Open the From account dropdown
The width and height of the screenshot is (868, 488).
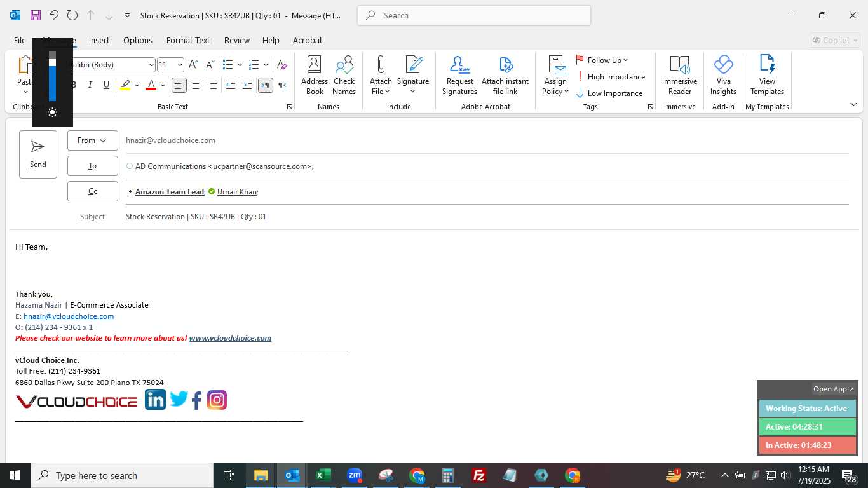point(93,140)
